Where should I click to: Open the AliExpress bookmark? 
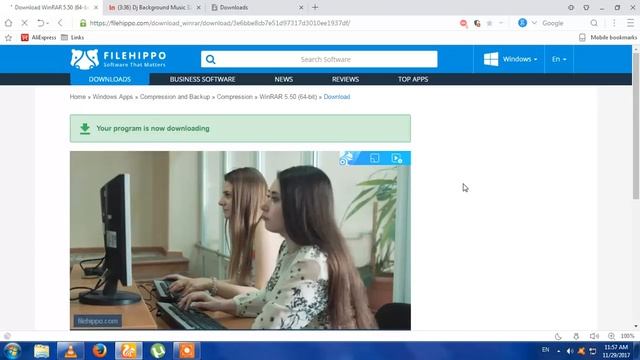pyautogui.click(x=38, y=38)
